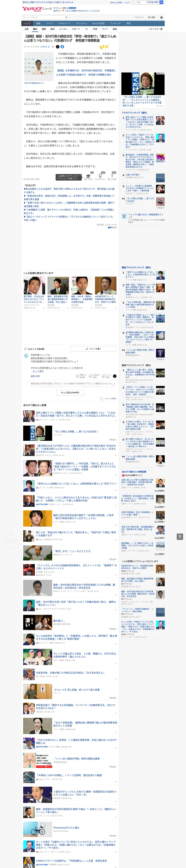186x868 pixels.
Task: Click 記事に関する報告 report link
Action: [32, 179]
